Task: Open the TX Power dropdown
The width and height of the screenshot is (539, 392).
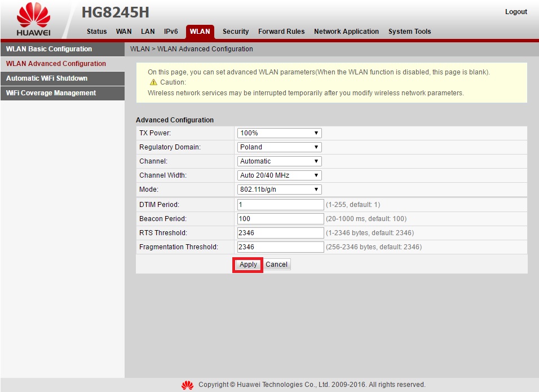Action: coord(279,133)
